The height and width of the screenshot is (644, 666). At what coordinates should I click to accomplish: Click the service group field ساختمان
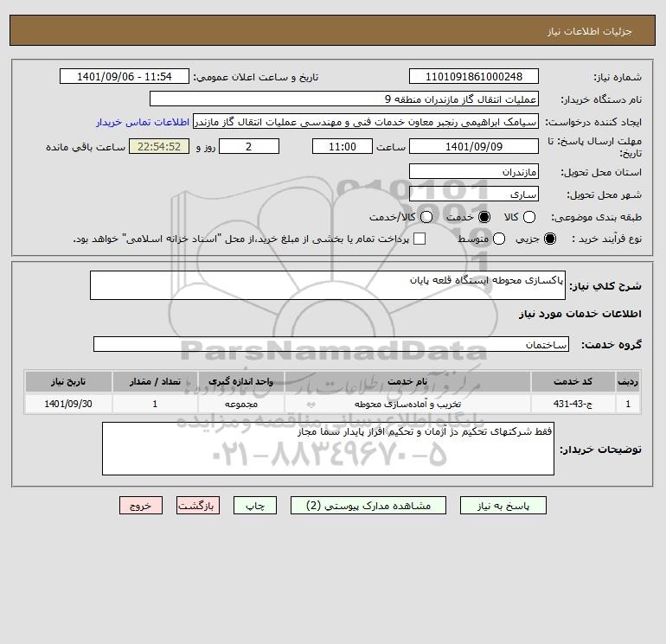coord(331,344)
